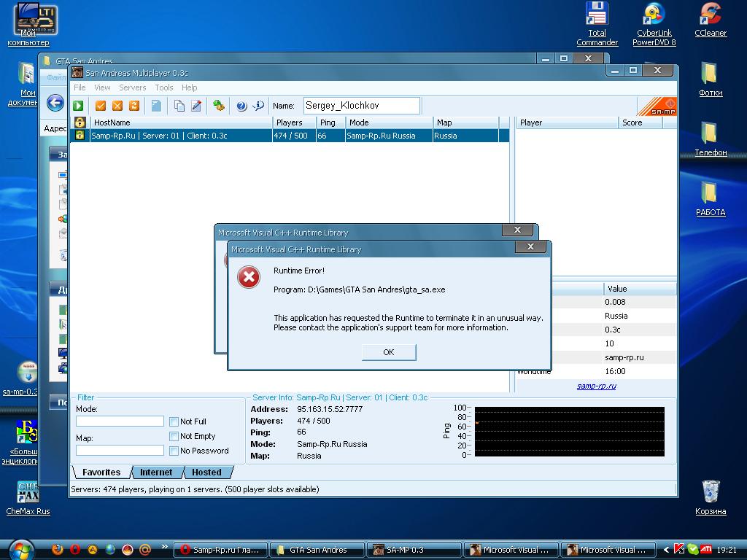Enable the Not Full filter checkbox

(174, 421)
